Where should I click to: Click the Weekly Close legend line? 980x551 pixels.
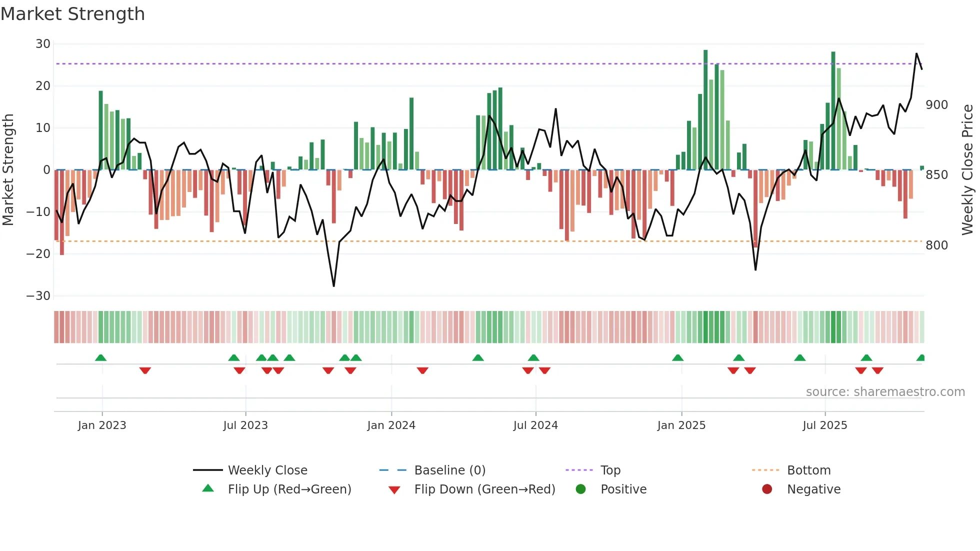click(x=207, y=470)
